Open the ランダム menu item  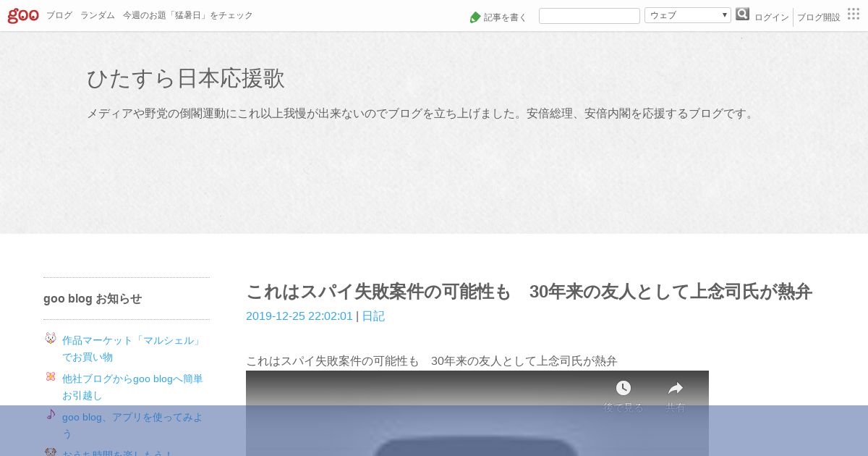coord(98,15)
